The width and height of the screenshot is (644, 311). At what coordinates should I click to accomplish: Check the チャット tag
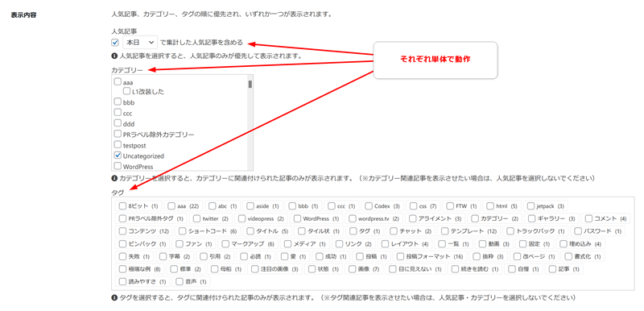394,231
